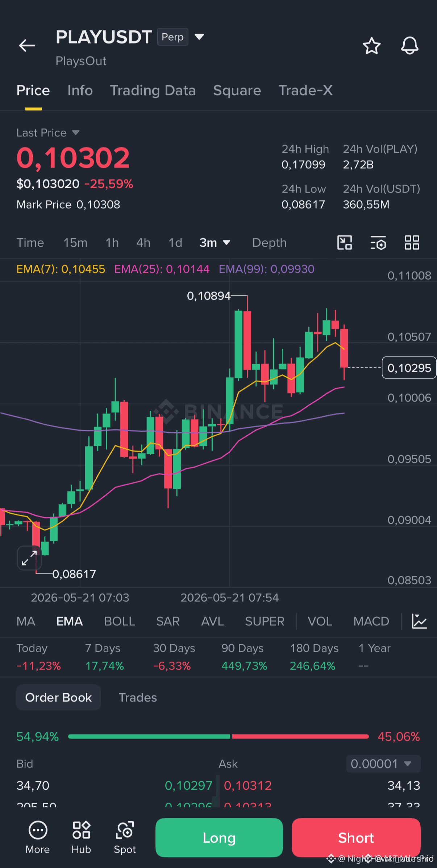Open the Hub icon
This screenshot has height=868, width=437.
(x=81, y=838)
